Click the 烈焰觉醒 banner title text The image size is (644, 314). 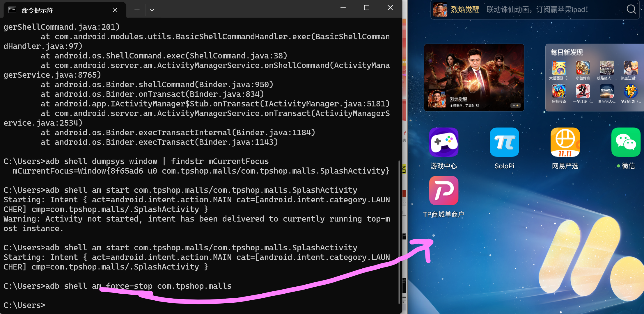tap(458, 99)
